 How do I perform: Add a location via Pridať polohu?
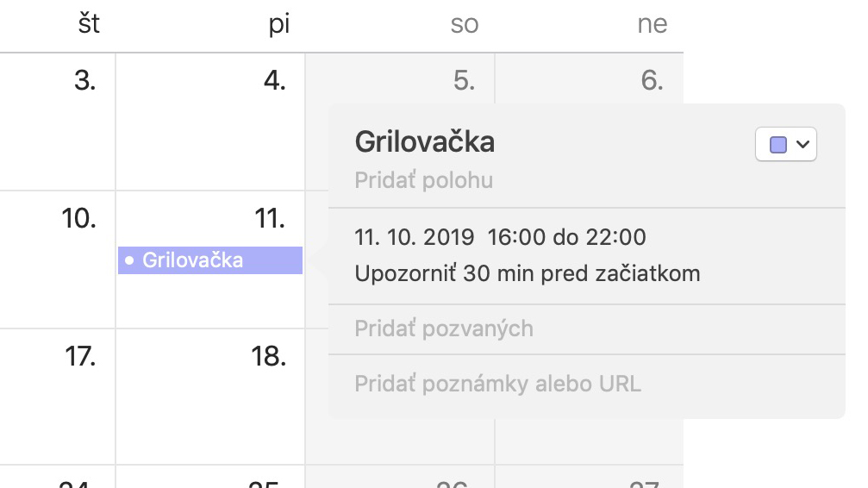423,180
